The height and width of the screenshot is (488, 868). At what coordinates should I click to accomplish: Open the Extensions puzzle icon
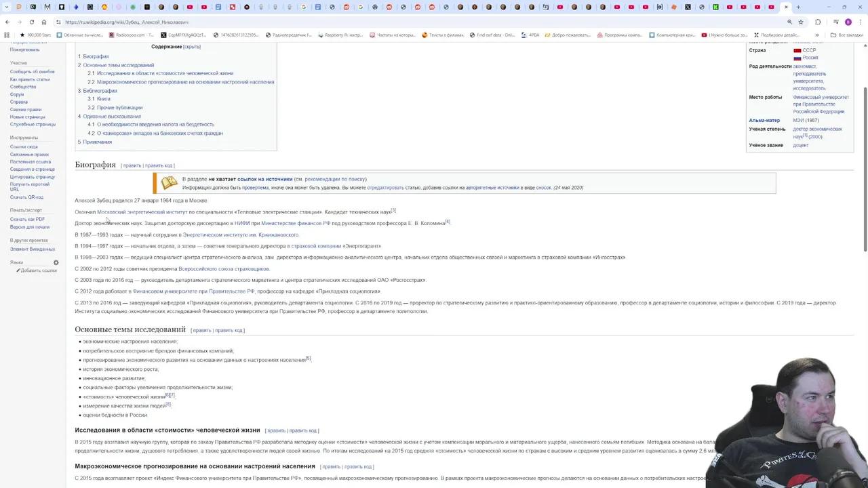point(818,22)
